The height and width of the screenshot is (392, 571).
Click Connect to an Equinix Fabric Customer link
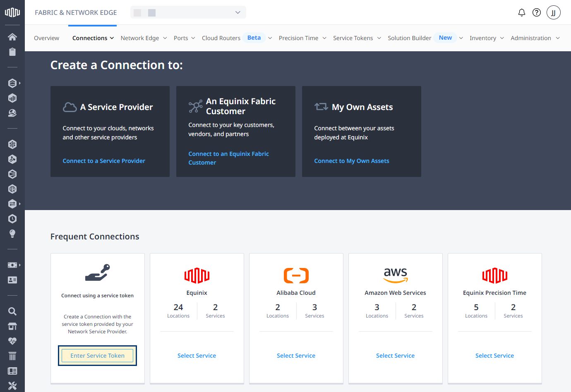click(229, 158)
